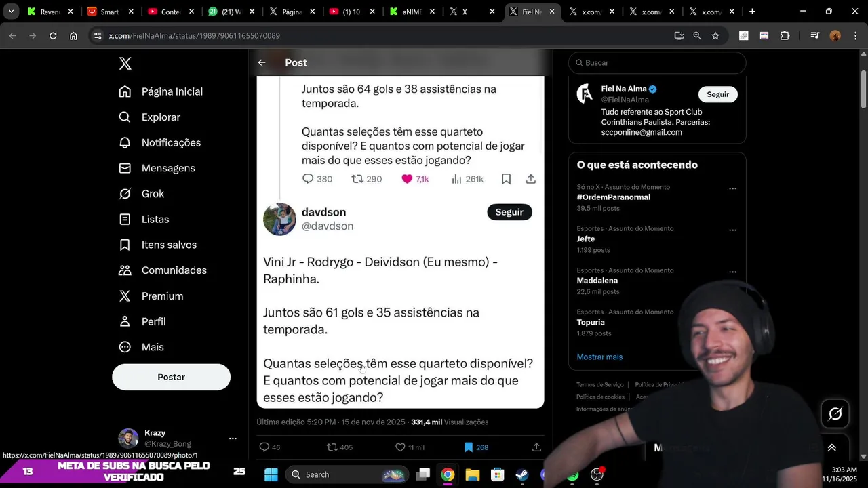
Task: Switch to the Página browser tab
Action: (292, 12)
